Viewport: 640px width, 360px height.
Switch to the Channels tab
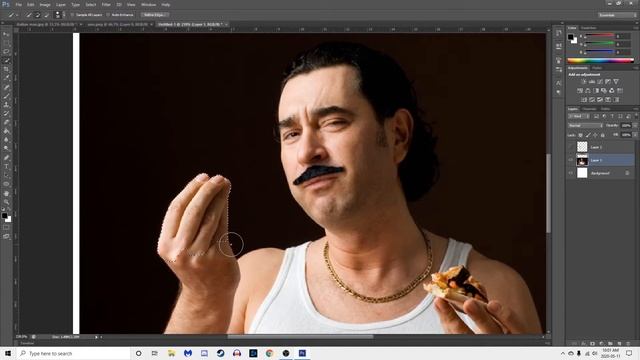click(x=589, y=109)
